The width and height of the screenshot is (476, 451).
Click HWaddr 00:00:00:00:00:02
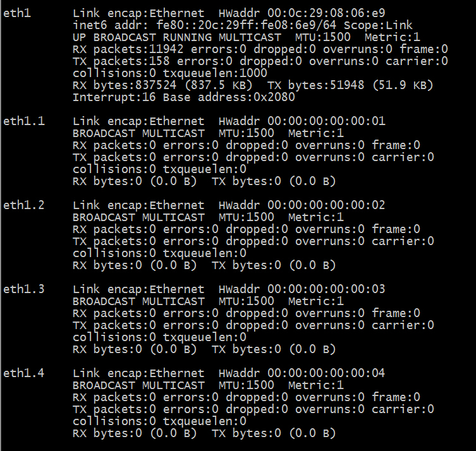[x=302, y=205]
